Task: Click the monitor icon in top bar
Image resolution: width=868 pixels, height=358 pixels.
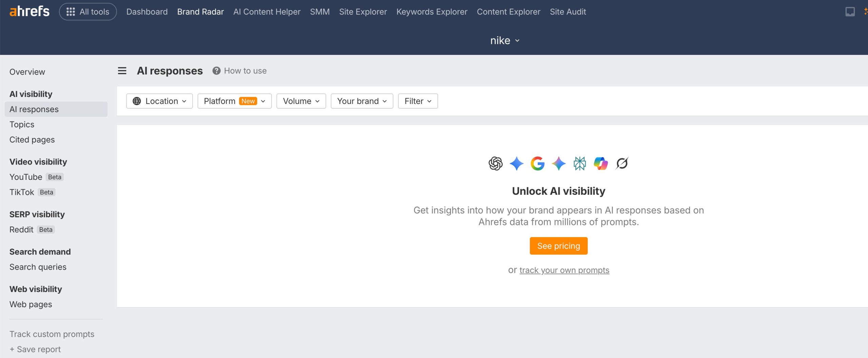Action: click(850, 12)
